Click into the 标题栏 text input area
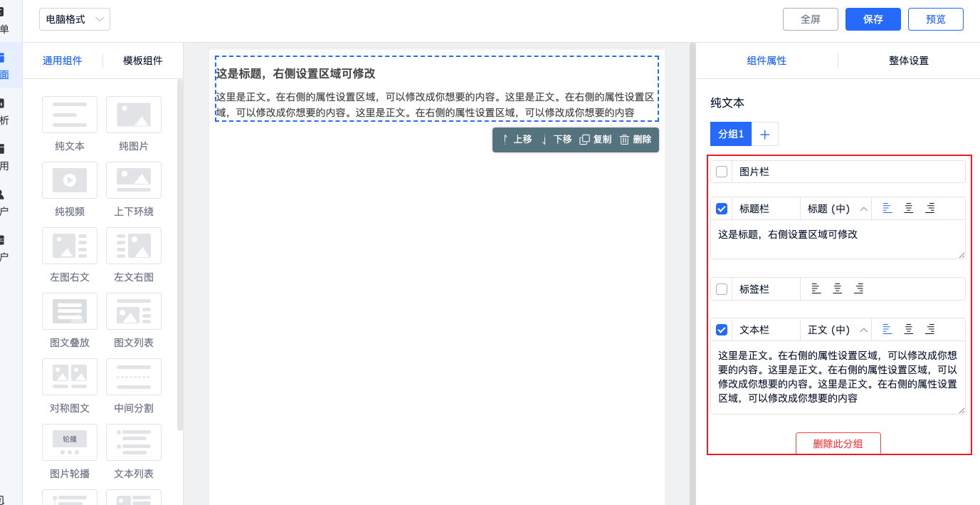This screenshot has width=980, height=505. tap(838, 239)
